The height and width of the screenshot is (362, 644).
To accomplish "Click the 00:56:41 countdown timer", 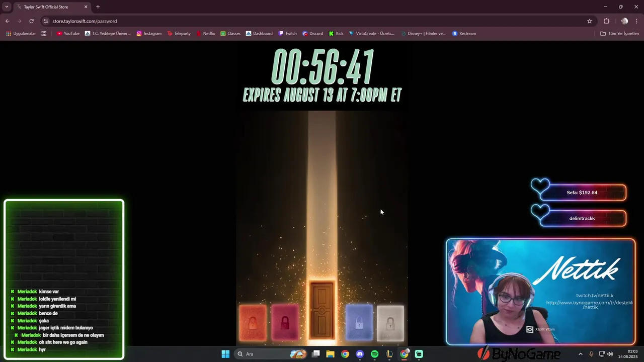I will pos(323,67).
